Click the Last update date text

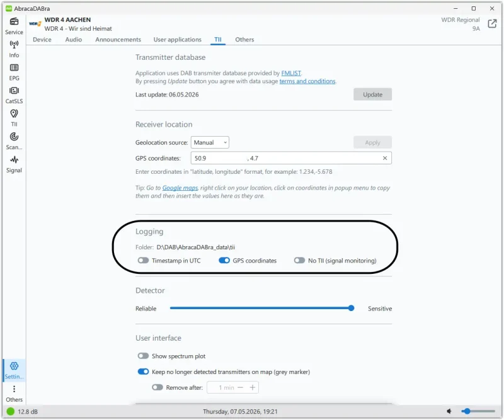pos(167,94)
